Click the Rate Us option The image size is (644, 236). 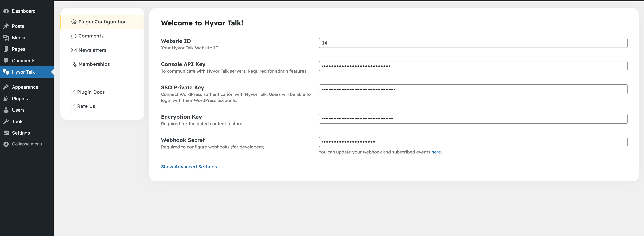coord(86,106)
